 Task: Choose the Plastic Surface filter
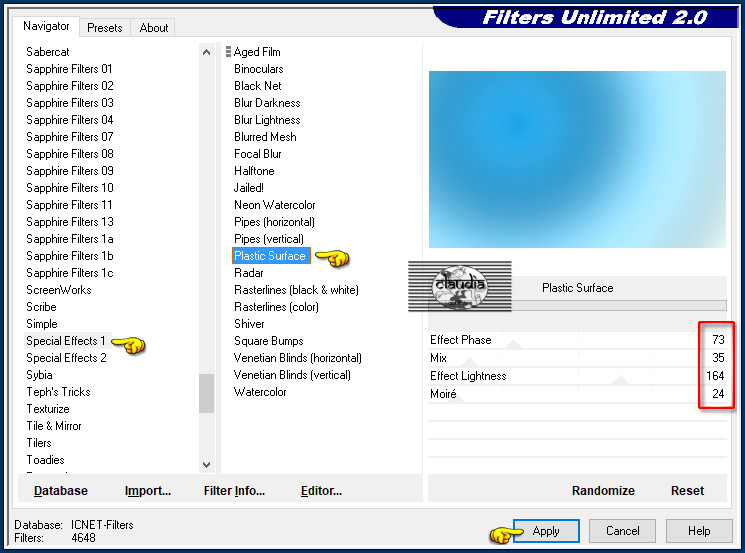pos(270,256)
